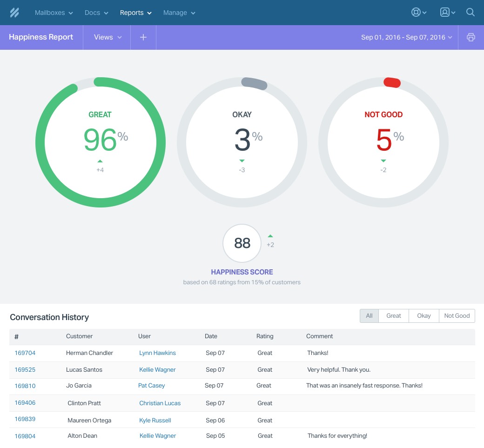Click the Happiness Score circle badge
Screen dimensions: 484x448
tap(242, 243)
